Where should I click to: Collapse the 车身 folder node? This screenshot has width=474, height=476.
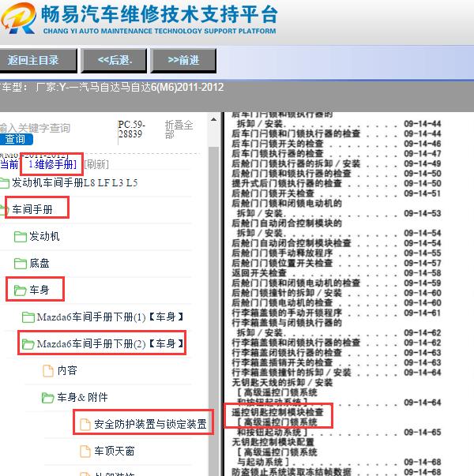39,290
